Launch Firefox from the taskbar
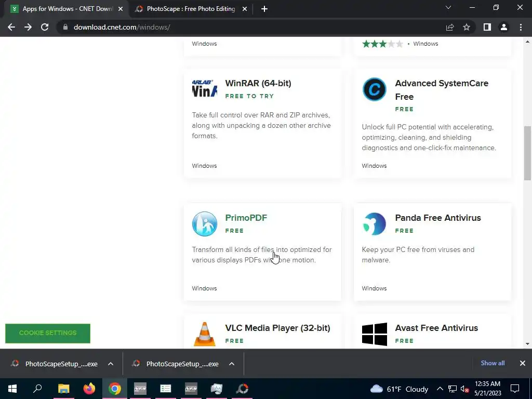The width and height of the screenshot is (532, 399). click(89, 389)
